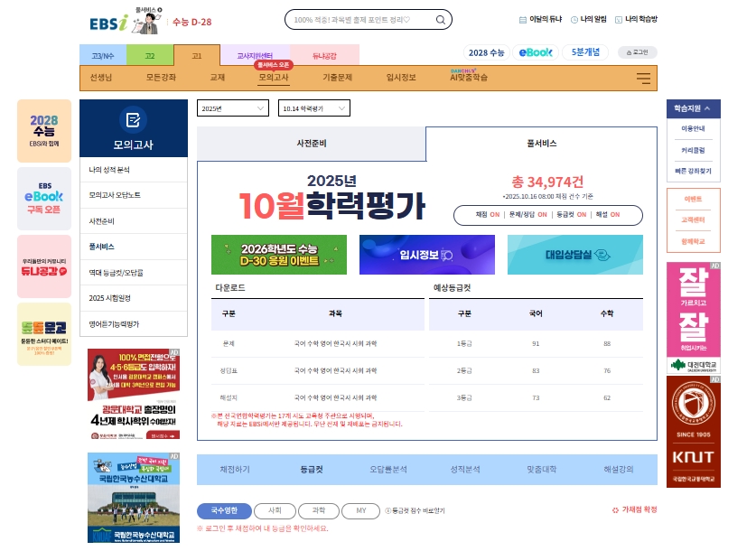Open the 5분개념 pill button
Screen dimensions: 756x551
tap(585, 52)
